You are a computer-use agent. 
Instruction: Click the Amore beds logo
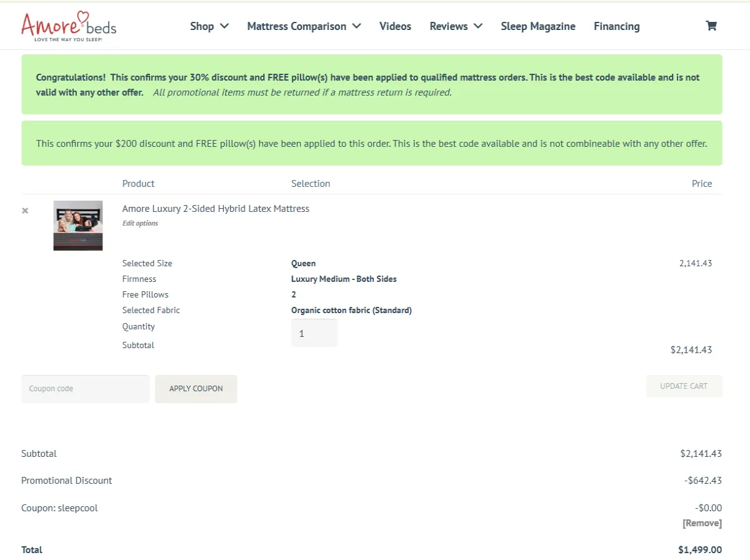(69, 26)
